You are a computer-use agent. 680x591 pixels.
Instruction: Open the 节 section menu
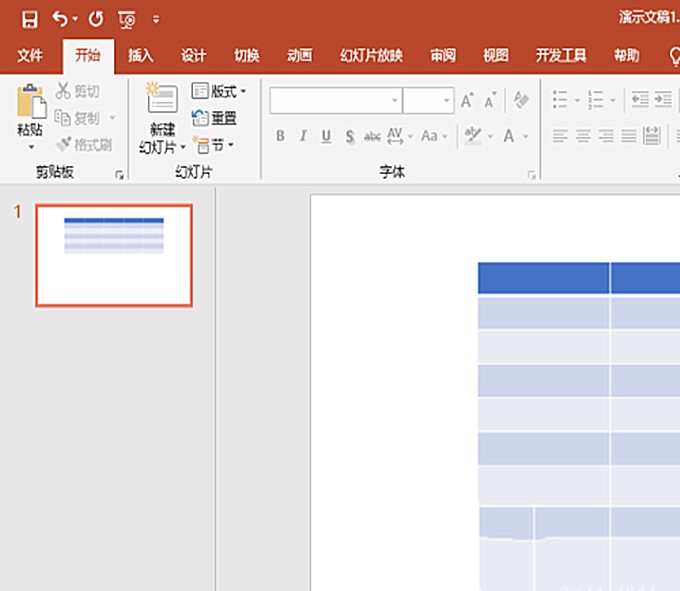tap(214, 145)
